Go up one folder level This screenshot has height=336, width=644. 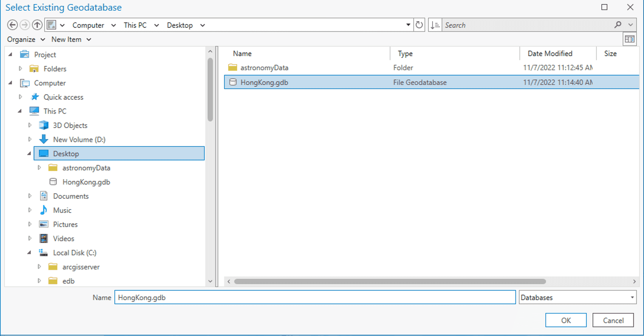[37, 25]
